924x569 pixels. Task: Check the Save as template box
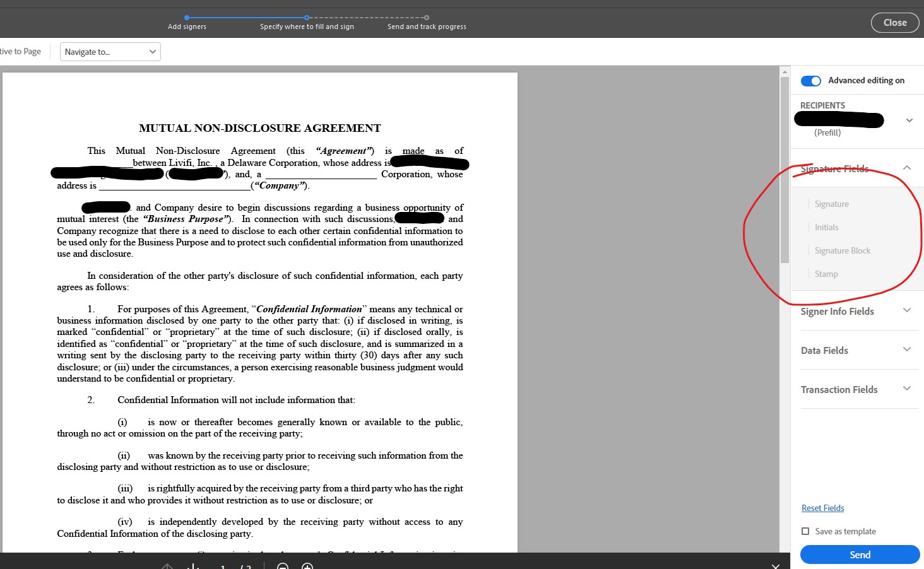coord(805,531)
